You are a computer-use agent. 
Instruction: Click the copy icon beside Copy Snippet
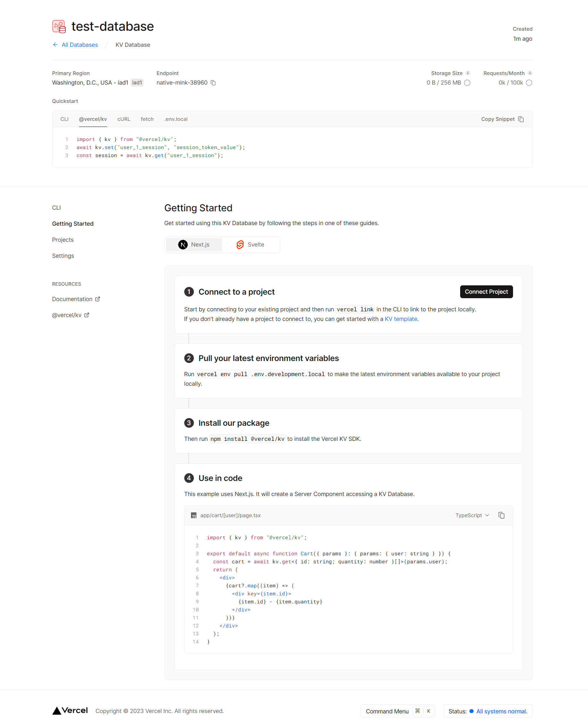pos(521,119)
